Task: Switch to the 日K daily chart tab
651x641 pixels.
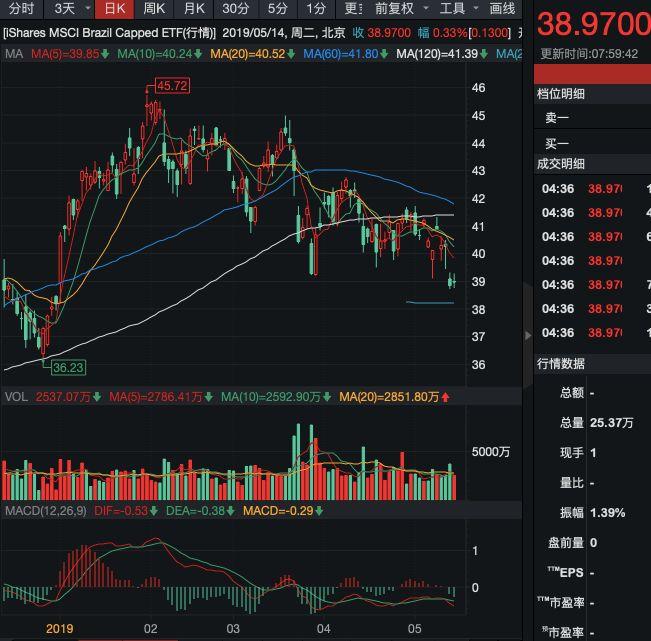Action: 115,9
